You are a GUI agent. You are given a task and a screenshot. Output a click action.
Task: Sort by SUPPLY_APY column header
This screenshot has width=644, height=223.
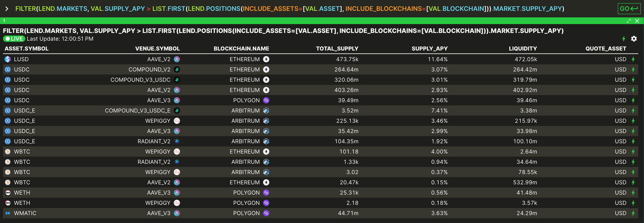pos(430,49)
